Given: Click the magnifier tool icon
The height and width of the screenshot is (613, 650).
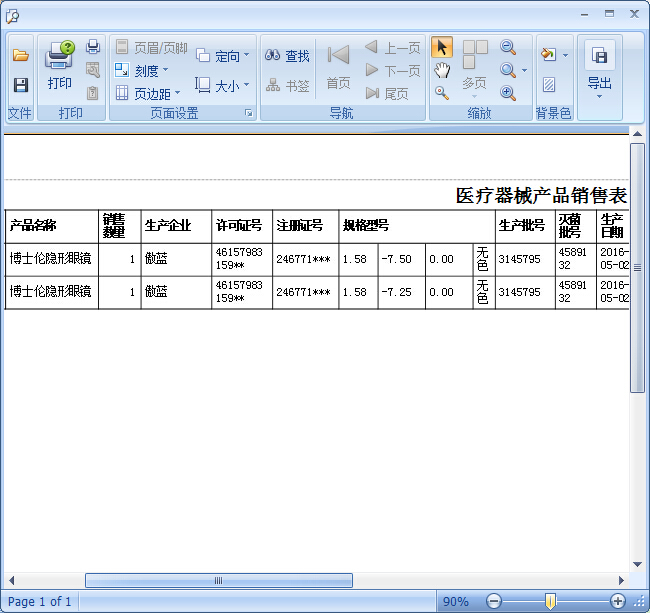Looking at the screenshot, I should pos(441,93).
